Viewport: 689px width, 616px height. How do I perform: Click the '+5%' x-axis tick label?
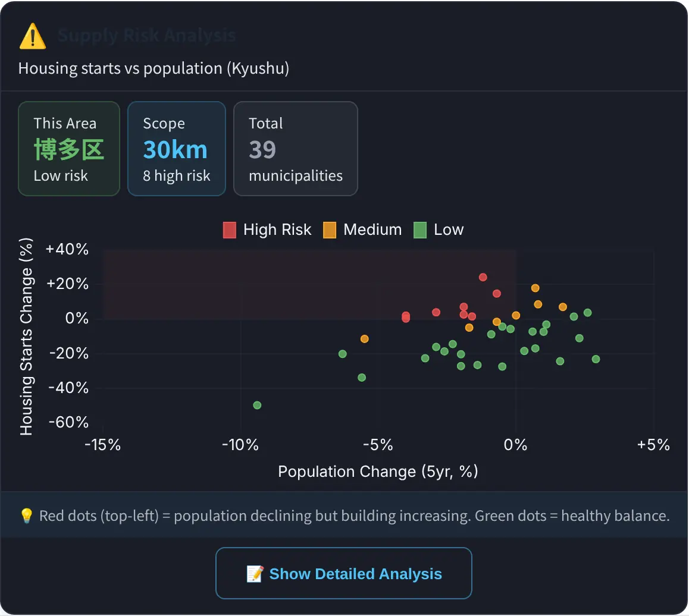(653, 445)
